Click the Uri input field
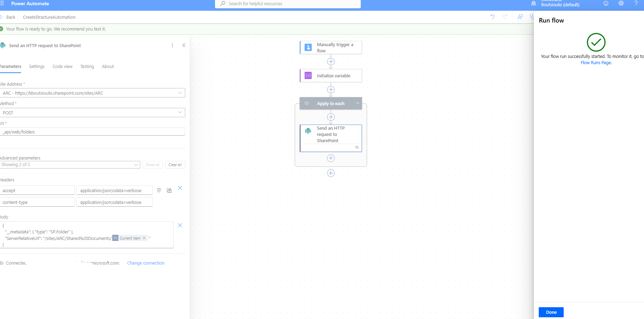This screenshot has height=319, width=644. 92,132
